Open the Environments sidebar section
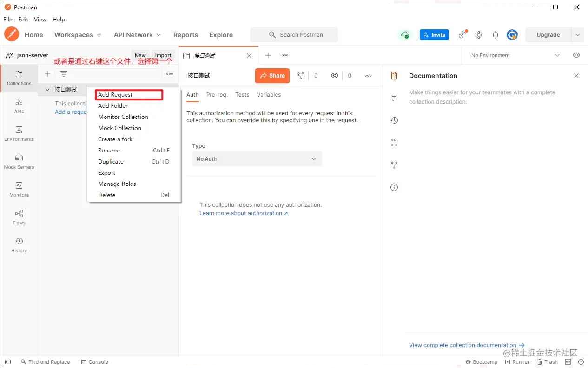This screenshot has width=588, height=368. pyautogui.click(x=19, y=133)
